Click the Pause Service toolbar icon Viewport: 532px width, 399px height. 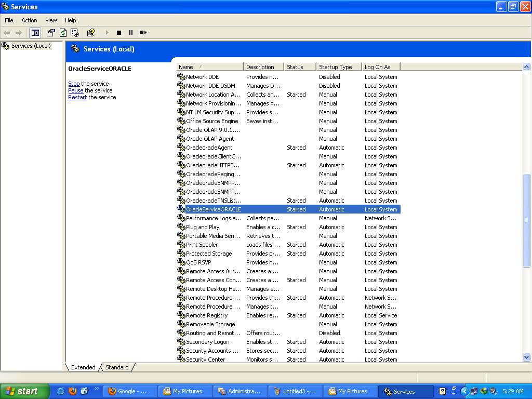(x=130, y=33)
